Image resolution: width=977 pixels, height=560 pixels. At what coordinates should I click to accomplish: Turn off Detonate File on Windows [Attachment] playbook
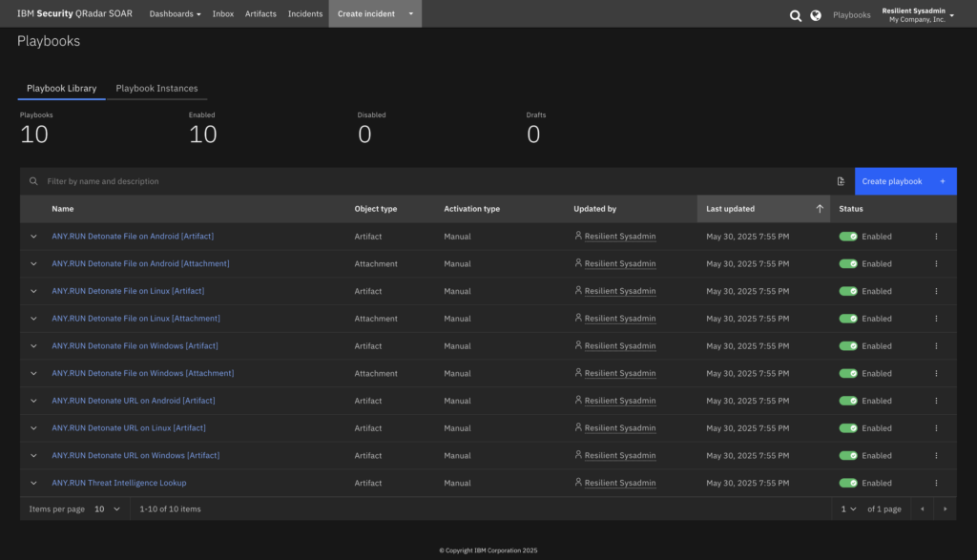(848, 373)
